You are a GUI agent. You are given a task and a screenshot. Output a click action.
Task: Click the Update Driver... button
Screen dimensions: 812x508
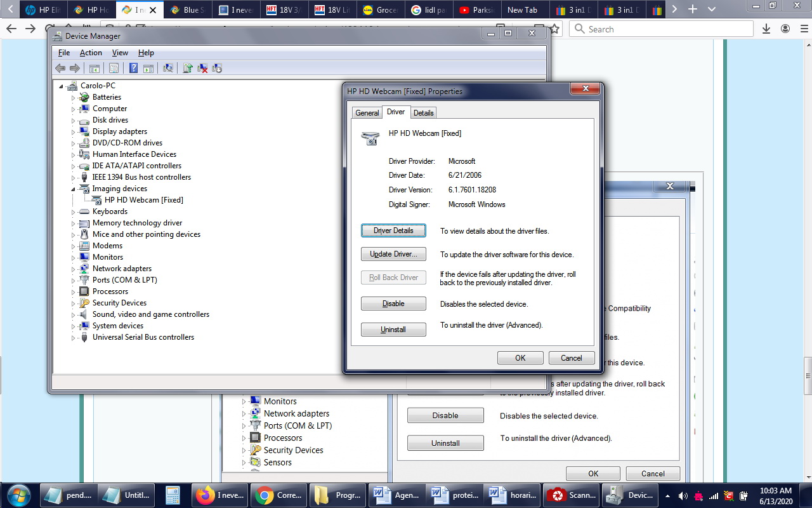pyautogui.click(x=393, y=254)
